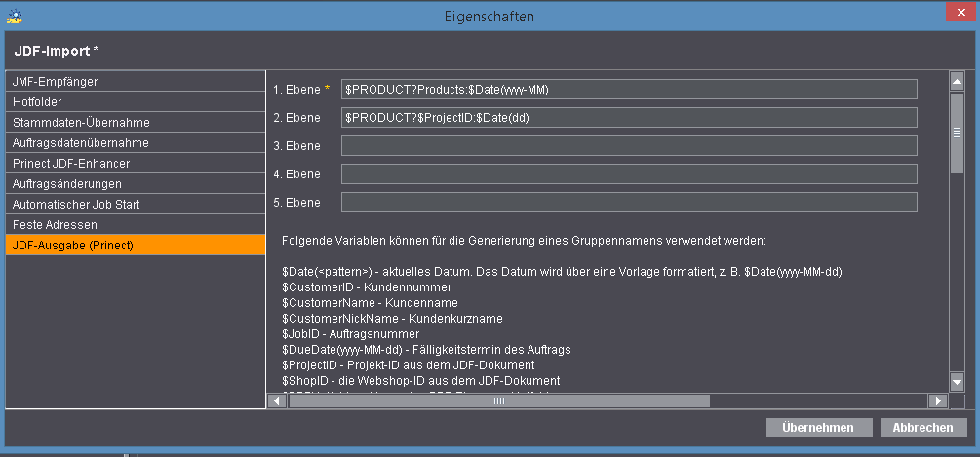980x457 pixels.
Task: Click the vertical scrollbar thumb
Action: [x=957, y=133]
